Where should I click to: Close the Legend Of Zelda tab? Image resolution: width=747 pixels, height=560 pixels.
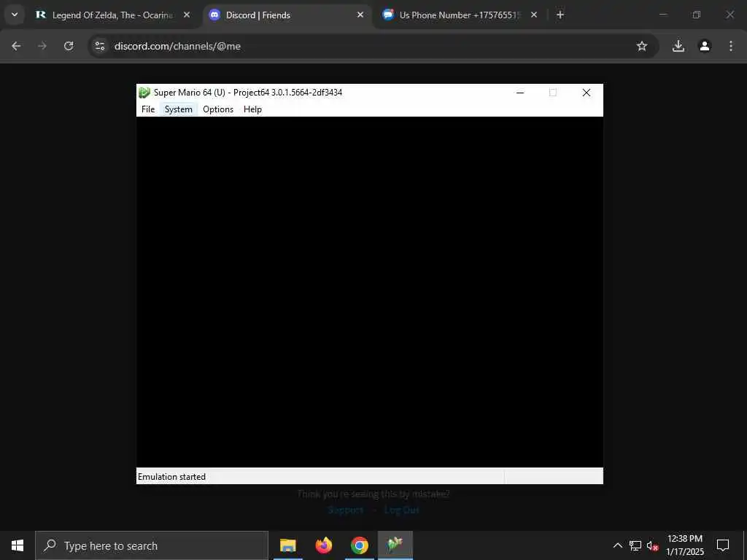(187, 15)
